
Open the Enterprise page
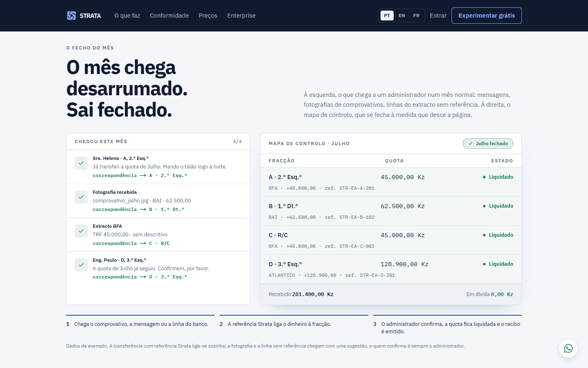[x=241, y=16]
